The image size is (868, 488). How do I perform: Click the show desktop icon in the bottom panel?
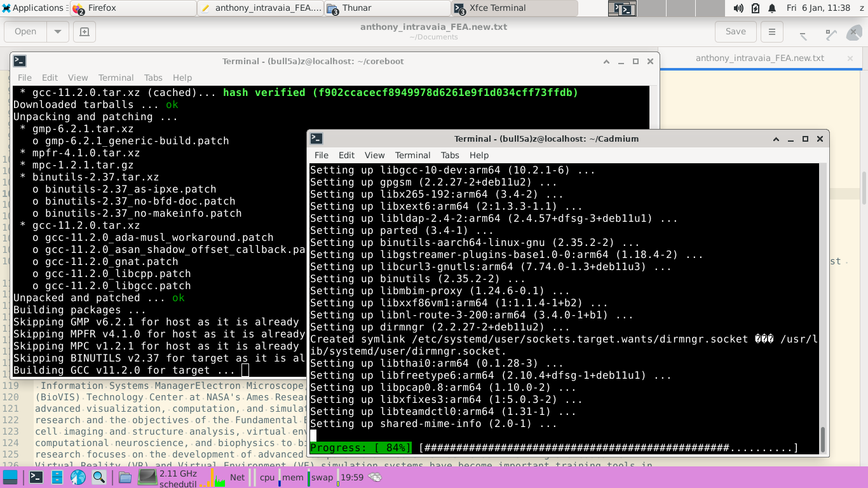[11, 477]
